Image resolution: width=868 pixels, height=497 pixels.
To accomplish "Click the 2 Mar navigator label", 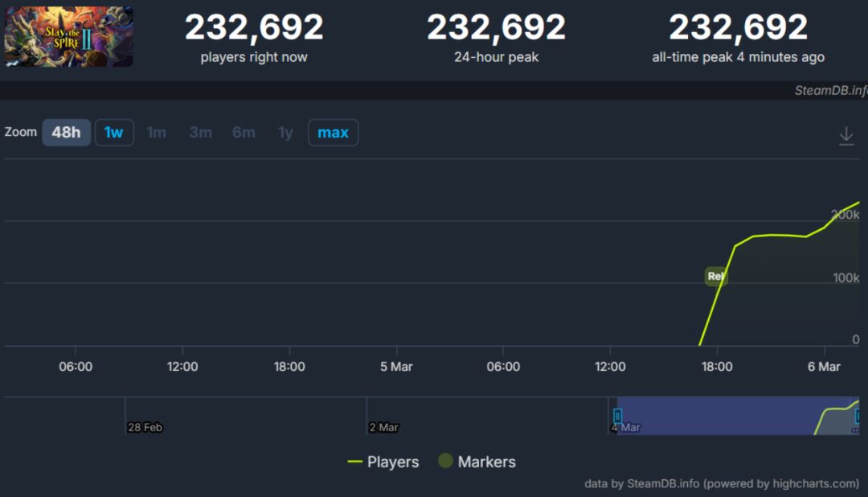I will (x=383, y=427).
